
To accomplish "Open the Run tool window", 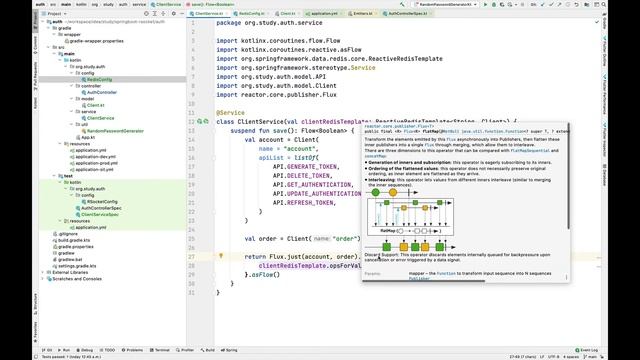I will [64, 350].
